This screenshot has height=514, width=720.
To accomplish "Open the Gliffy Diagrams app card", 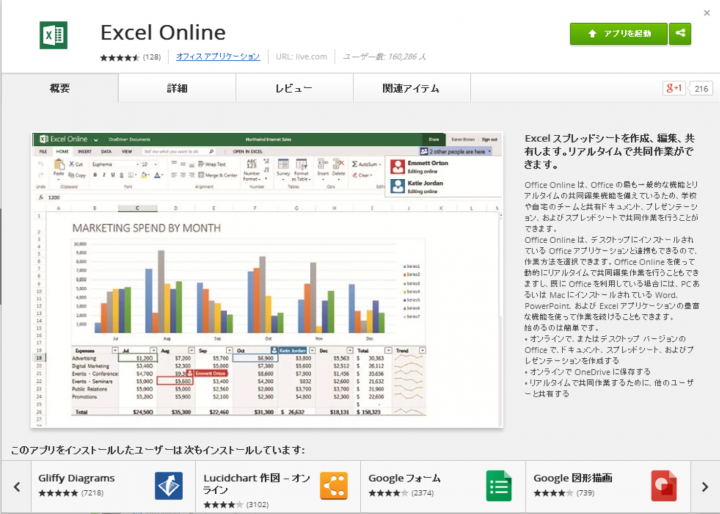I will 113,486.
